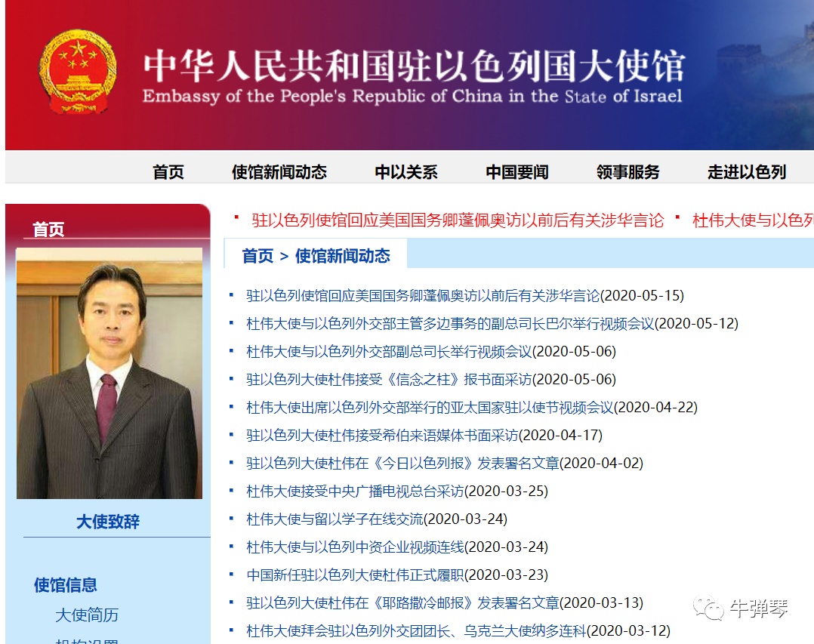
Task: Click the ambassador's portrait photo
Action: [x=110, y=372]
